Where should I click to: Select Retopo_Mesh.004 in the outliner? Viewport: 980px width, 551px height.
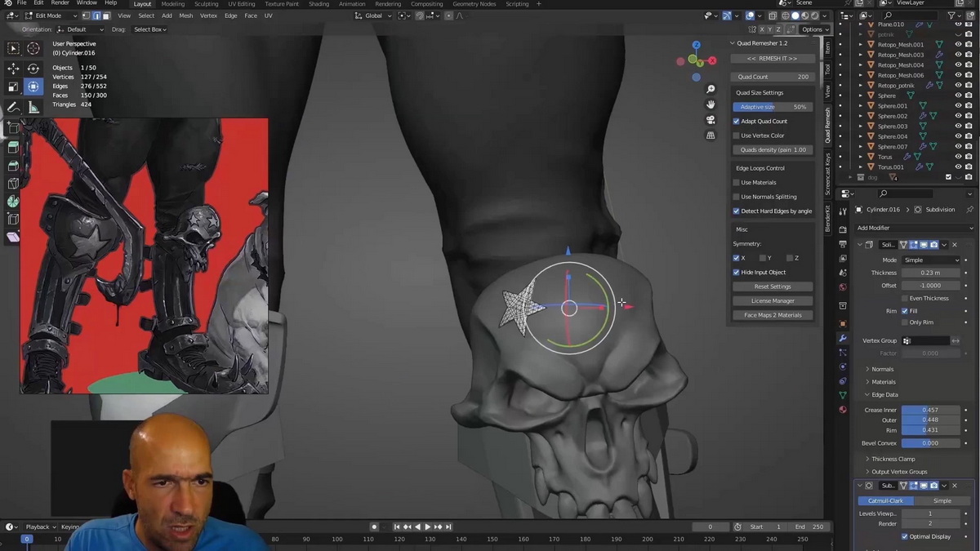point(900,65)
